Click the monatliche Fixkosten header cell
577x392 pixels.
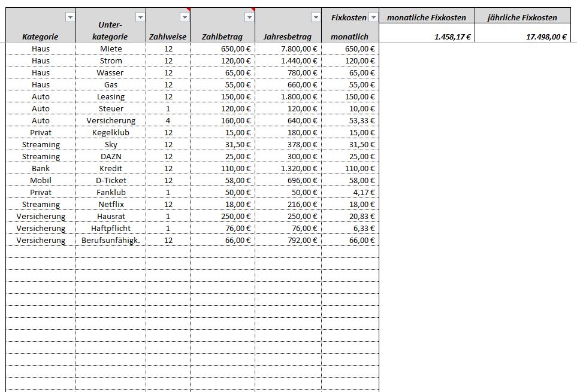coord(427,18)
